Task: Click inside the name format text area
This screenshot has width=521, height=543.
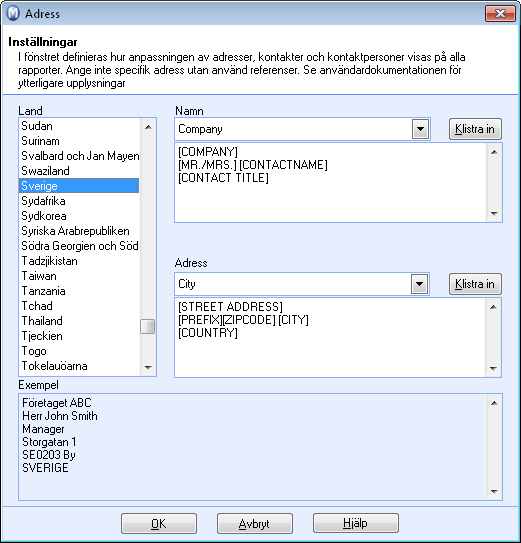Action: pos(330,182)
